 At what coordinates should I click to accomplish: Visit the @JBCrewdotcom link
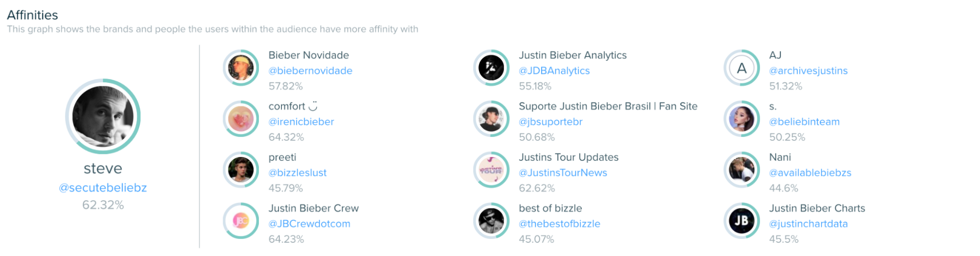pos(309,224)
